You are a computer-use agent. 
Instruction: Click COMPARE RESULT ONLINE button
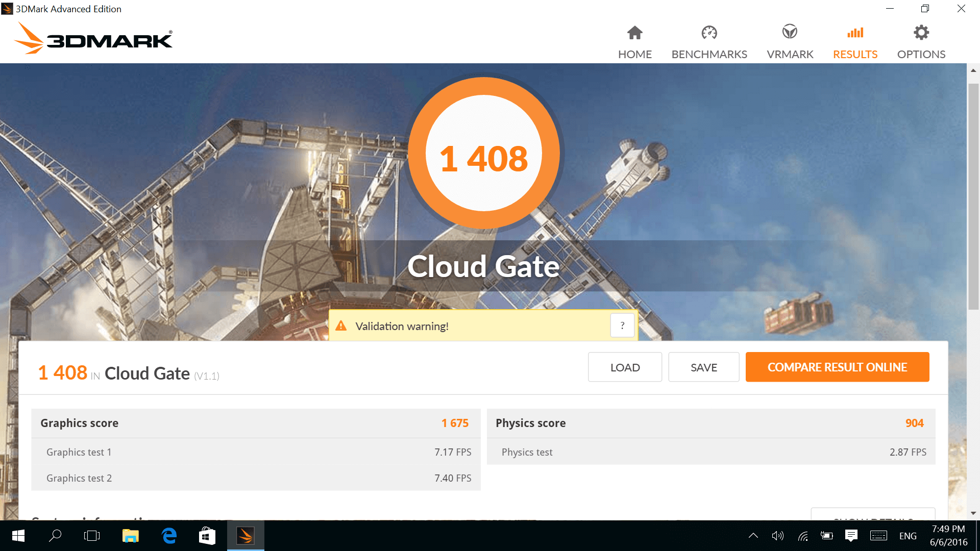(x=837, y=367)
